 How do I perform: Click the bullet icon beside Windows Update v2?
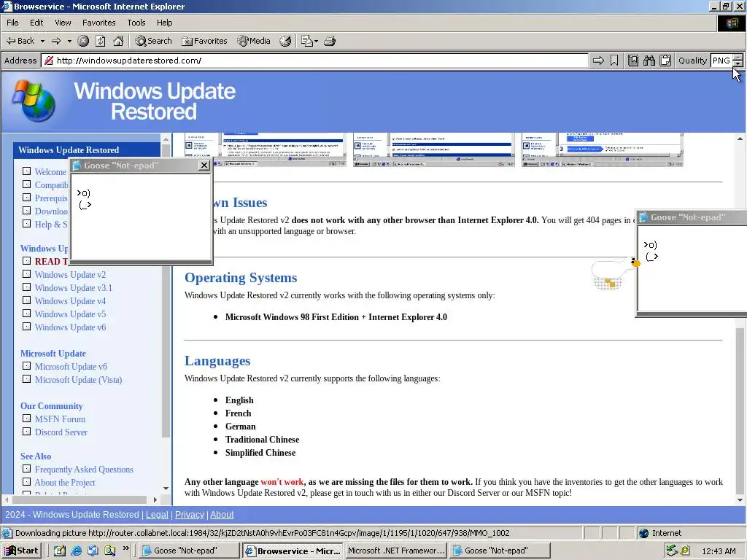click(27, 274)
